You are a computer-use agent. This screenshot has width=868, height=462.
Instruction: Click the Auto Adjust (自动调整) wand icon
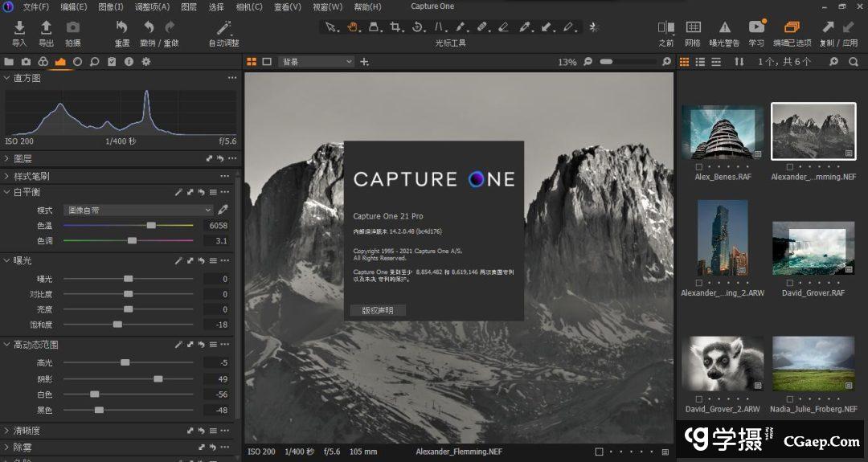223,28
